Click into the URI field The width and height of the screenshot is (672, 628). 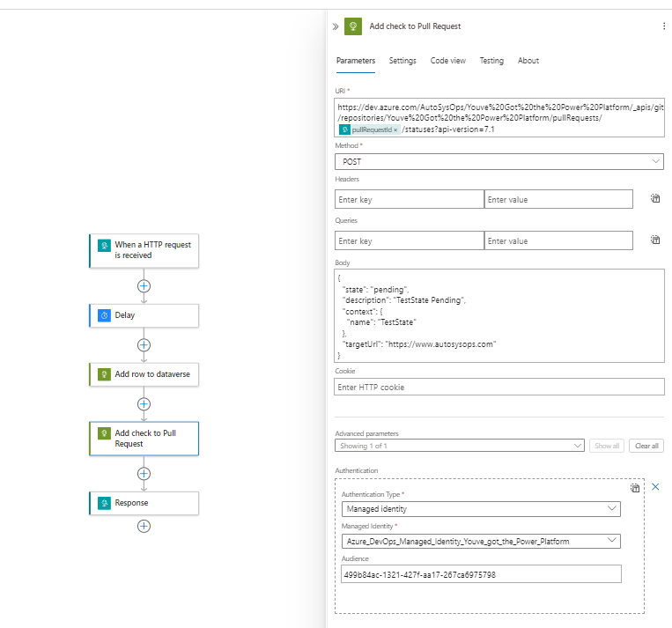point(499,117)
